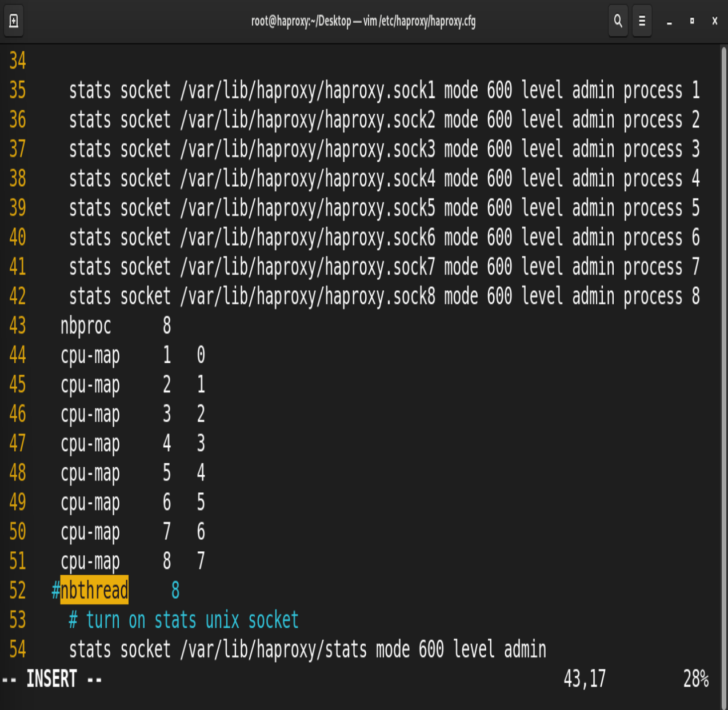Click the cpu-map 8 7 line
The image size is (728, 710).
[x=133, y=561]
